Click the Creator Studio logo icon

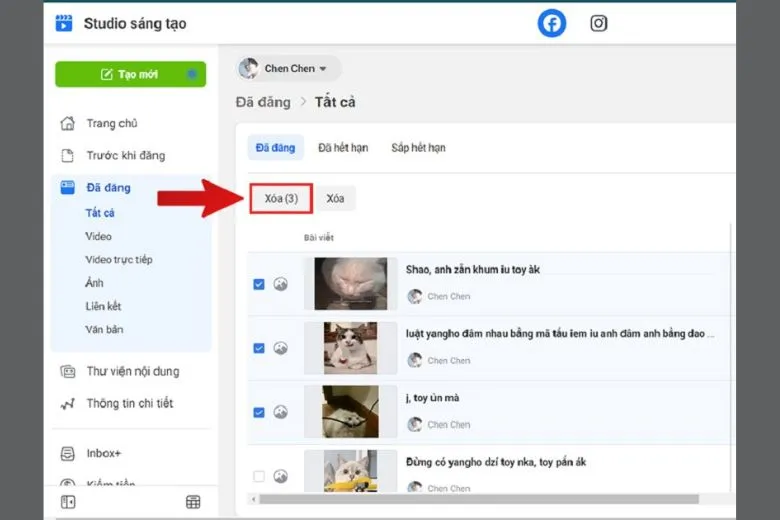[64, 23]
